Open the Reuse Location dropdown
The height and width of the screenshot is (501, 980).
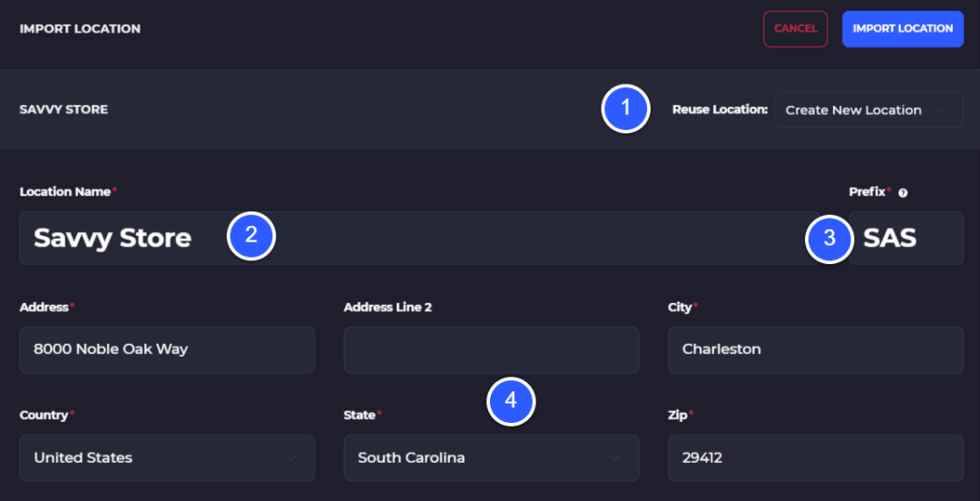pyautogui.click(x=868, y=110)
